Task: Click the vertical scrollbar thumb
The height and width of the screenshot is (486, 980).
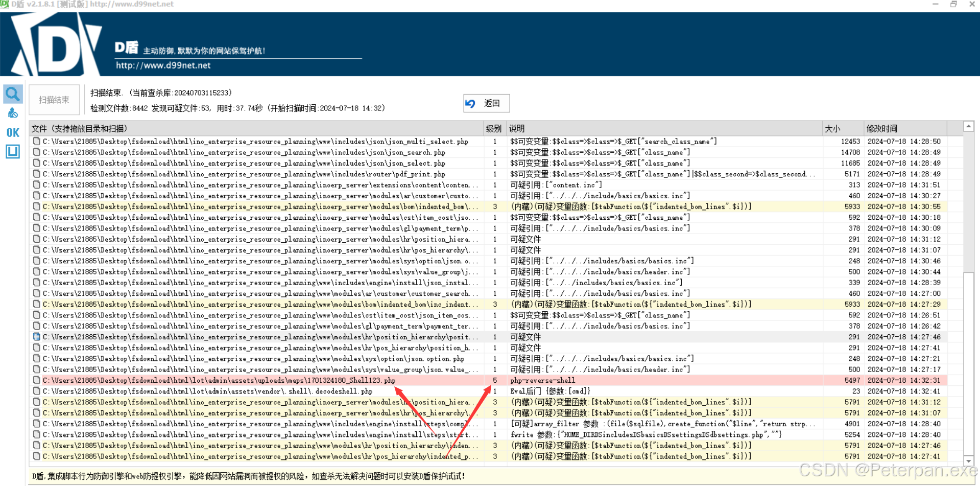Action: point(968,363)
